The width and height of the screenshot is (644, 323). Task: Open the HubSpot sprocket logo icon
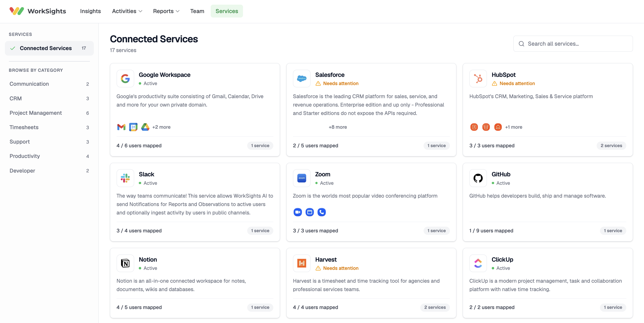[478, 79]
